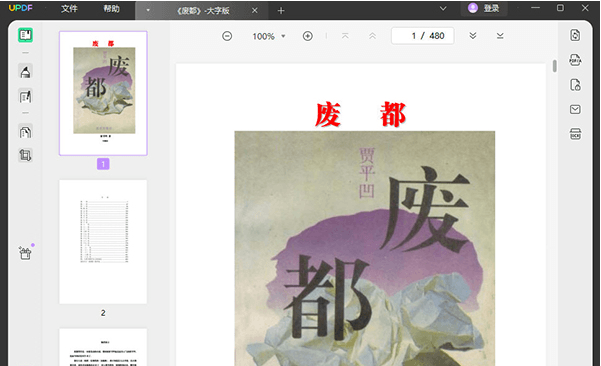Run the OCR text recognition tool
This screenshot has width=601, height=366.
point(575,134)
